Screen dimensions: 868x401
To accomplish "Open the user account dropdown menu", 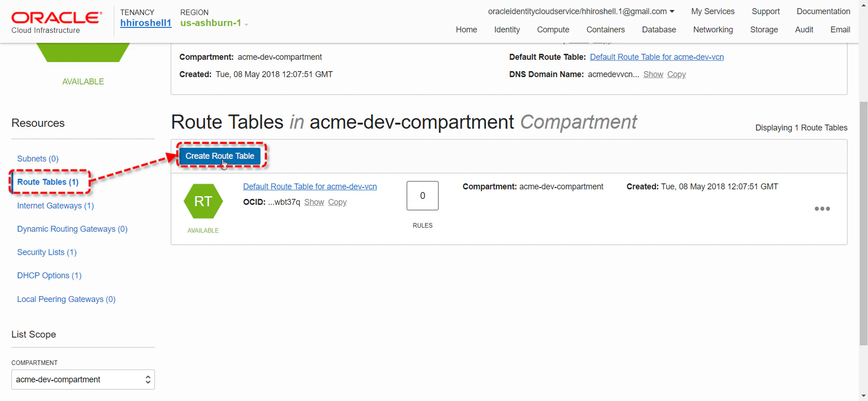I will coord(581,11).
